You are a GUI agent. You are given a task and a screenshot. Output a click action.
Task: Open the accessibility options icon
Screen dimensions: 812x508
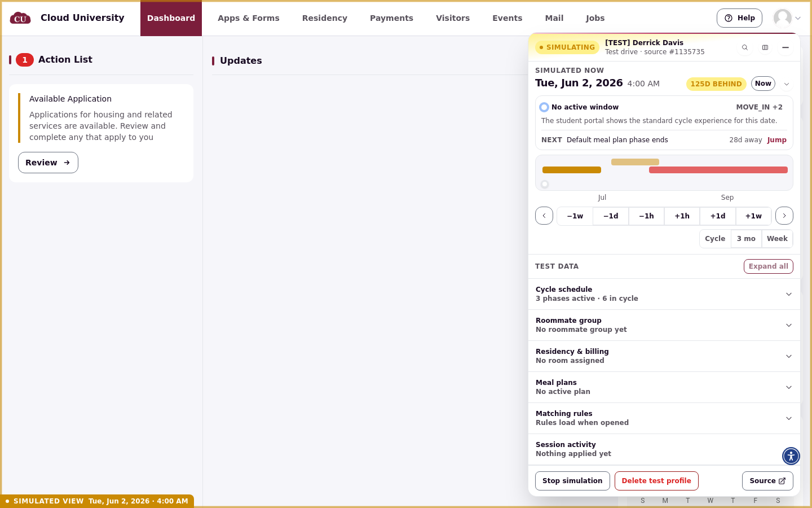791,456
